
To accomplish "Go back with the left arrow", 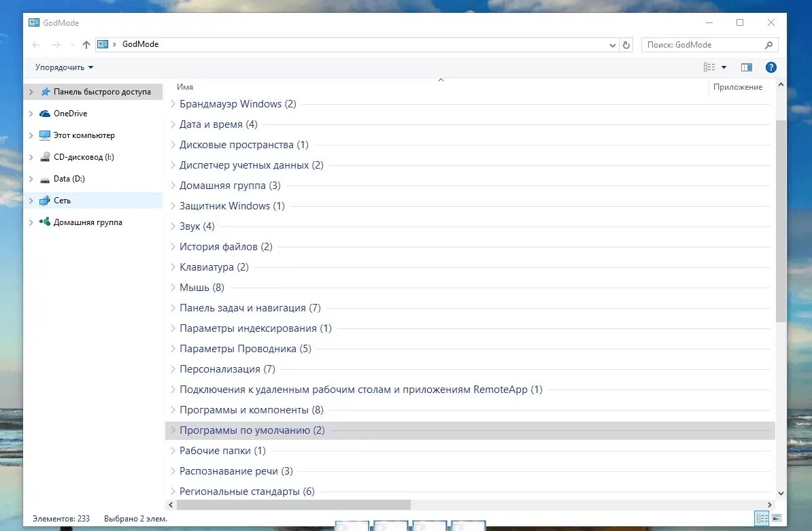I will tap(36, 44).
